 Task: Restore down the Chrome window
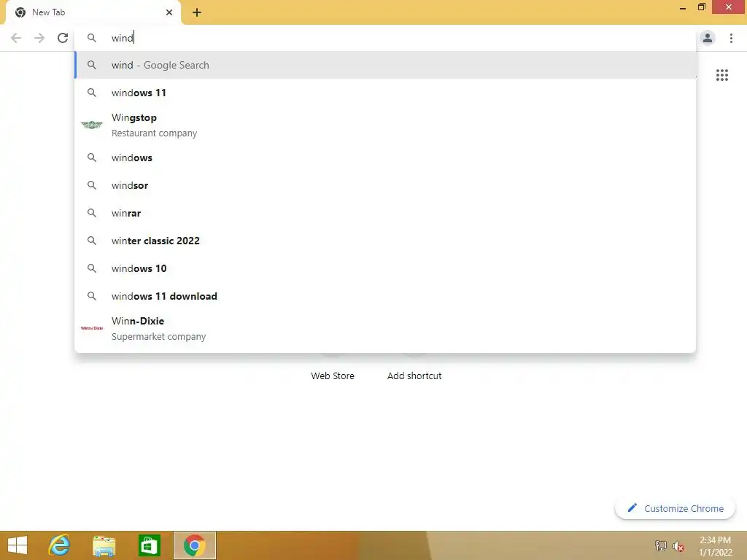702,7
